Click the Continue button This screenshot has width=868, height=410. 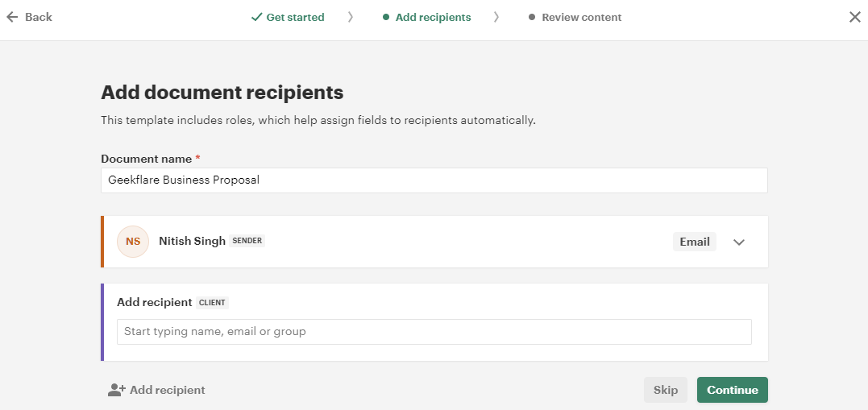(x=733, y=390)
